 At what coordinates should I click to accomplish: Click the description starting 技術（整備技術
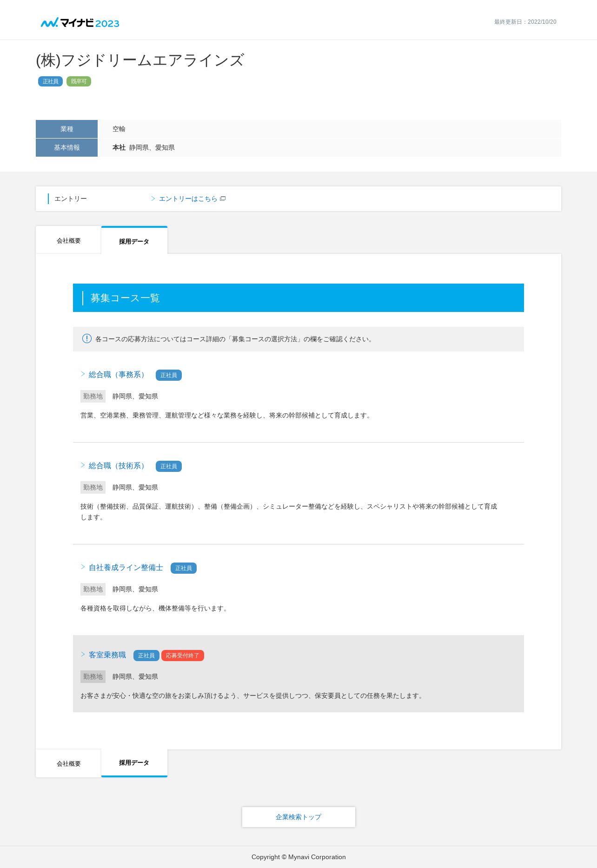point(289,511)
